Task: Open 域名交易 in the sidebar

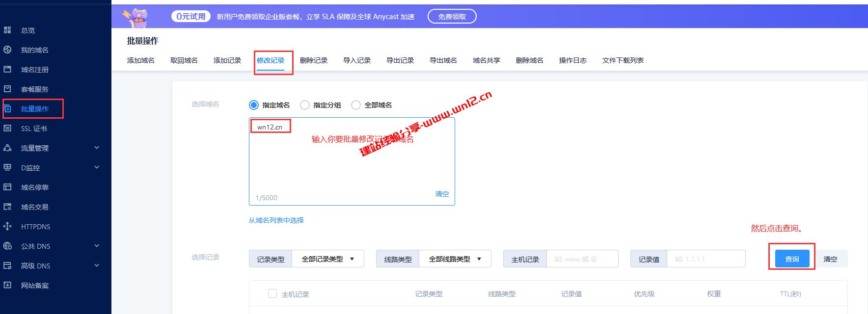Action: pyautogui.click(x=35, y=207)
